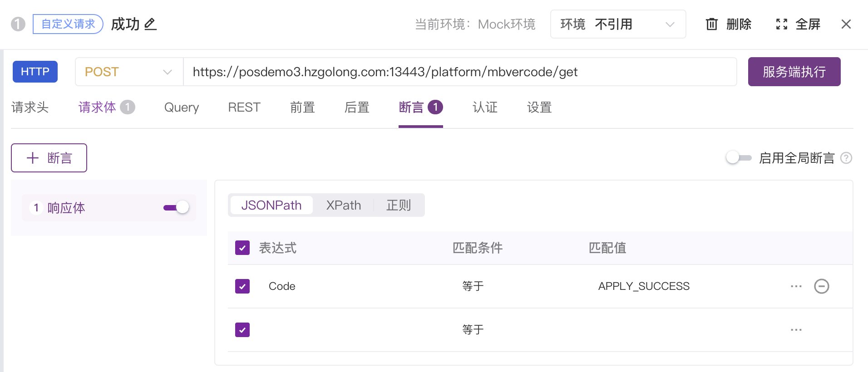Screen dimensions: 868x372
Task: Click the request URL input field
Action: (460, 72)
